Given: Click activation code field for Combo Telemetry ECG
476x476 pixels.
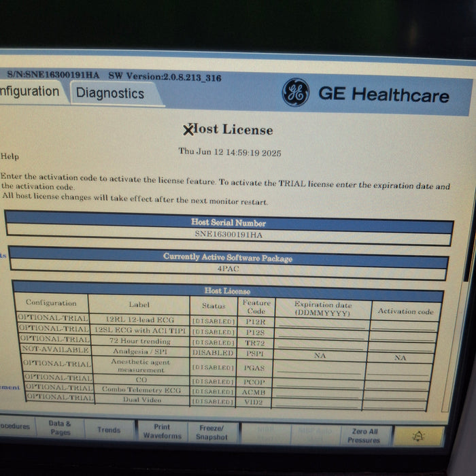Looking at the screenshot, I should 397,394.
